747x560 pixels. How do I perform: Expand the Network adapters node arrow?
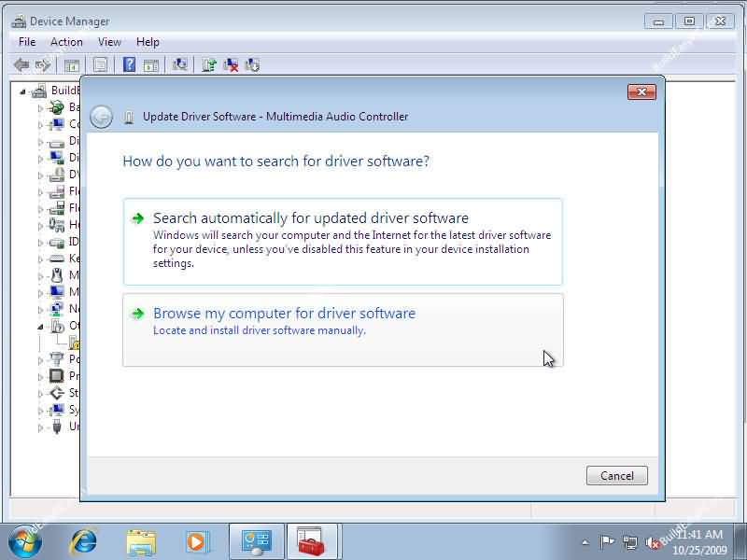40,310
